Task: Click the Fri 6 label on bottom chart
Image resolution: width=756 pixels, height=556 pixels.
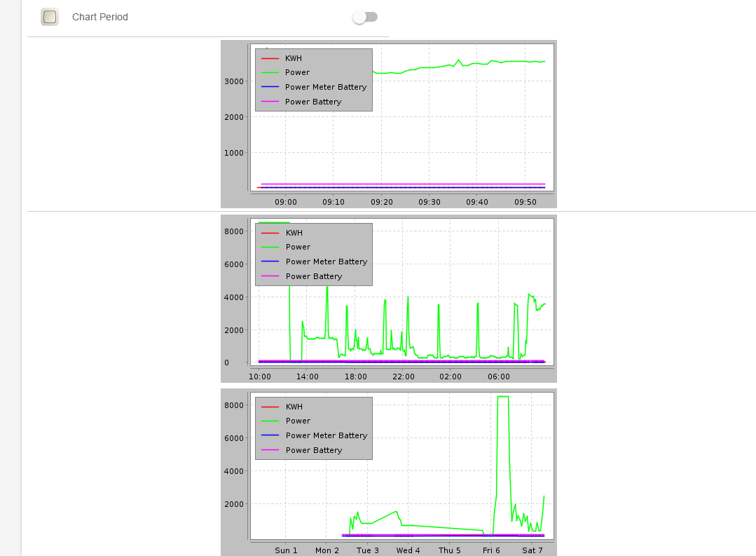Action: 491,550
